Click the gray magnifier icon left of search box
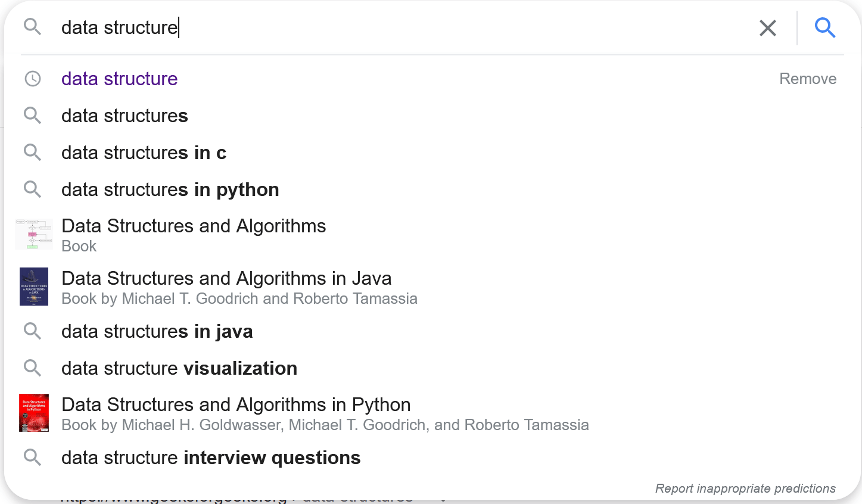This screenshot has width=862, height=504. (x=33, y=27)
